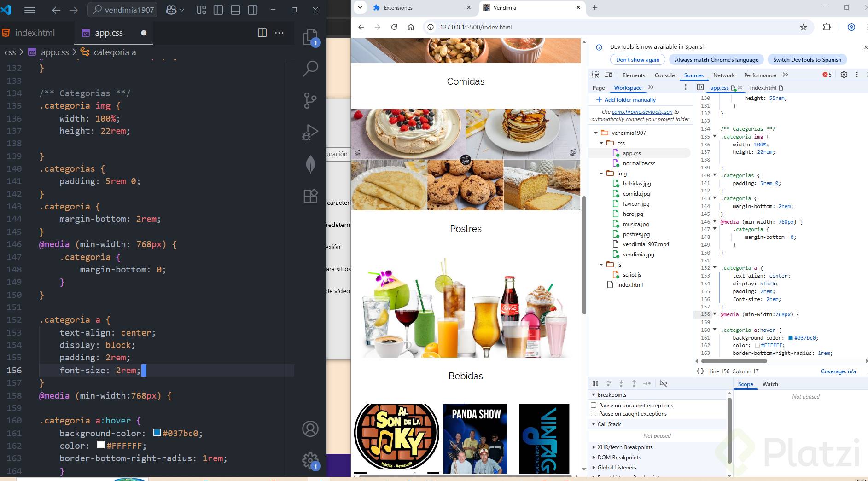Image resolution: width=868 pixels, height=481 pixels.
Task: Open the VS Code editor More Actions menu
Action: pos(279,33)
